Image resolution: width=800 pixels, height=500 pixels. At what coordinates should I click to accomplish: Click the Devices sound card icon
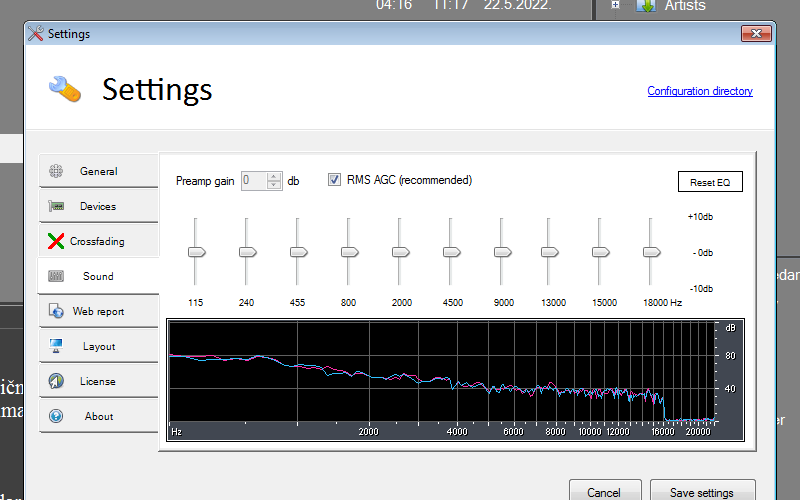(x=56, y=206)
